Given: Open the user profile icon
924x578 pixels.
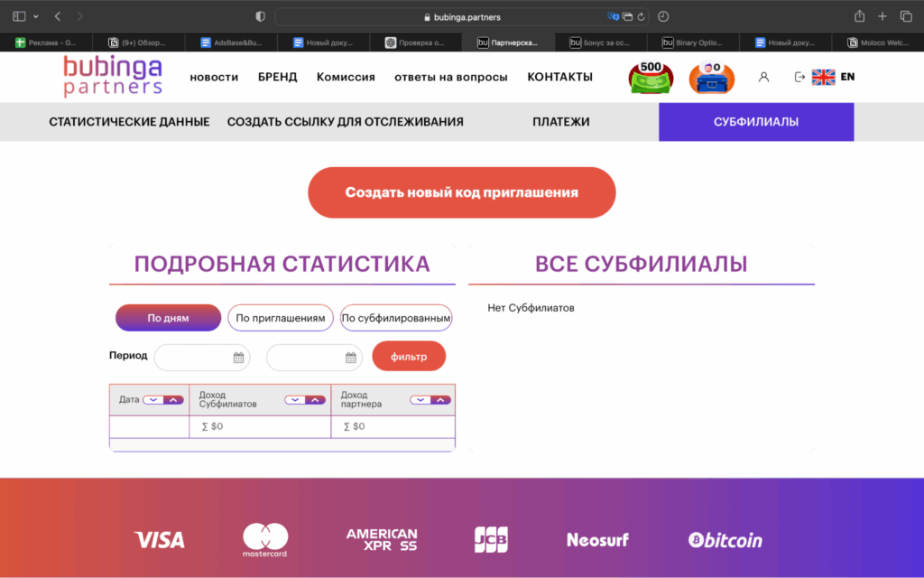Looking at the screenshot, I should click(763, 77).
